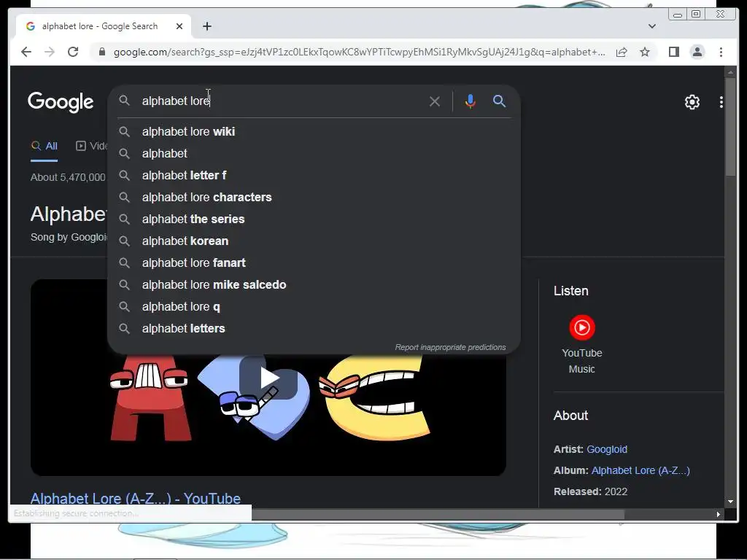Choose suggestion alphabet the series
This screenshot has width=747, height=560.
point(314,219)
